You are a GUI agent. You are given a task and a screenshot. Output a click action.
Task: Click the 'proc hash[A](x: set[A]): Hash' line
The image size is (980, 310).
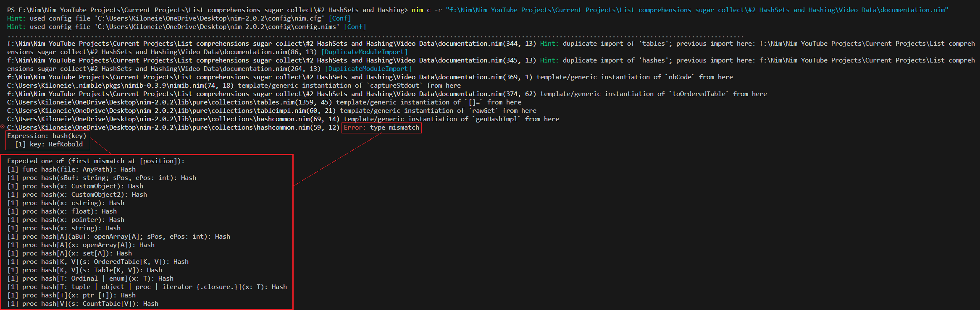(70, 253)
